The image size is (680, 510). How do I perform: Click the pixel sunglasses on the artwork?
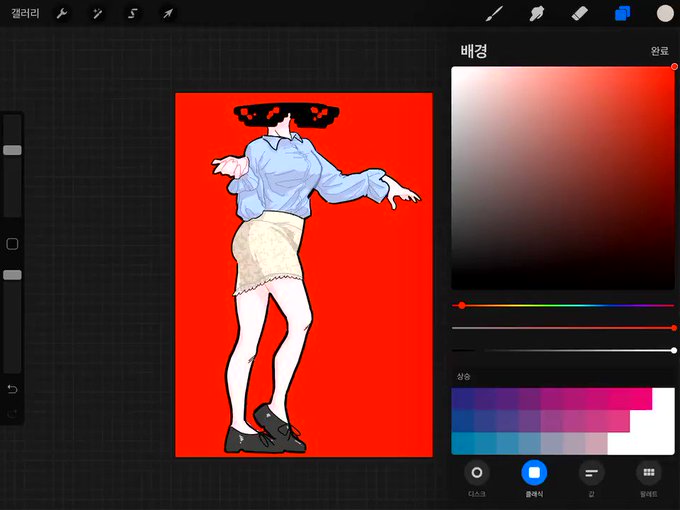pyautogui.click(x=286, y=115)
